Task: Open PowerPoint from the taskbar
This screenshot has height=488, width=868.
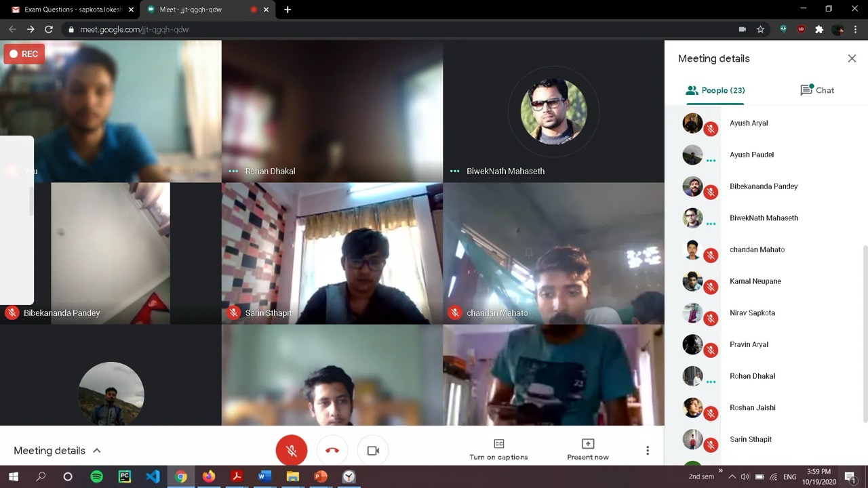Action: click(x=321, y=476)
